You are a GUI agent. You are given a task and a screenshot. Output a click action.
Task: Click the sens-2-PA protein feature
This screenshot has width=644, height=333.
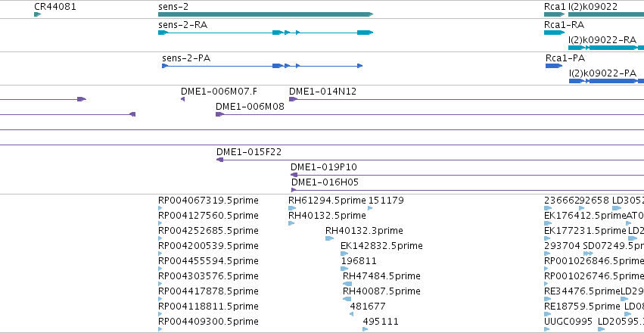pos(263,66)
